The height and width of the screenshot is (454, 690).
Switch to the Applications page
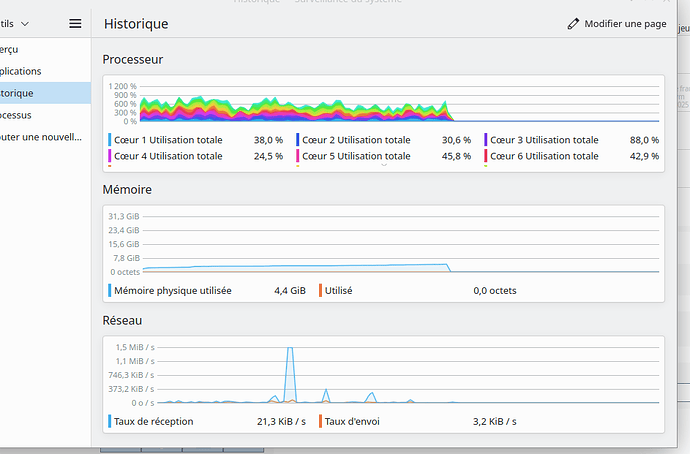pos(22,71)
